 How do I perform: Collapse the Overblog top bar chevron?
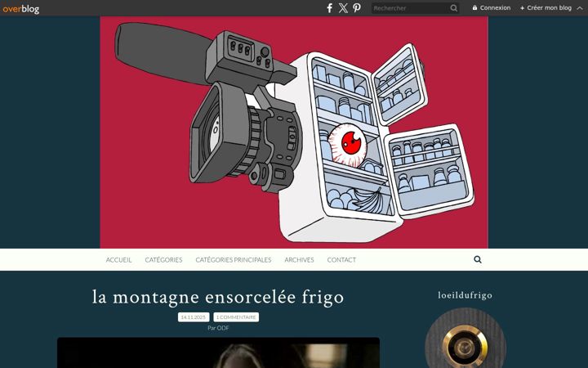click(580, 8)
